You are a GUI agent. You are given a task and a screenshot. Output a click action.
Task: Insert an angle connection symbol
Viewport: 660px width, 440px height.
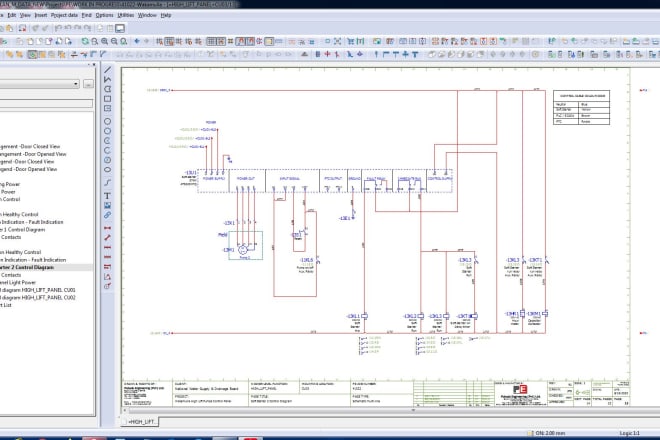(386, 54)
